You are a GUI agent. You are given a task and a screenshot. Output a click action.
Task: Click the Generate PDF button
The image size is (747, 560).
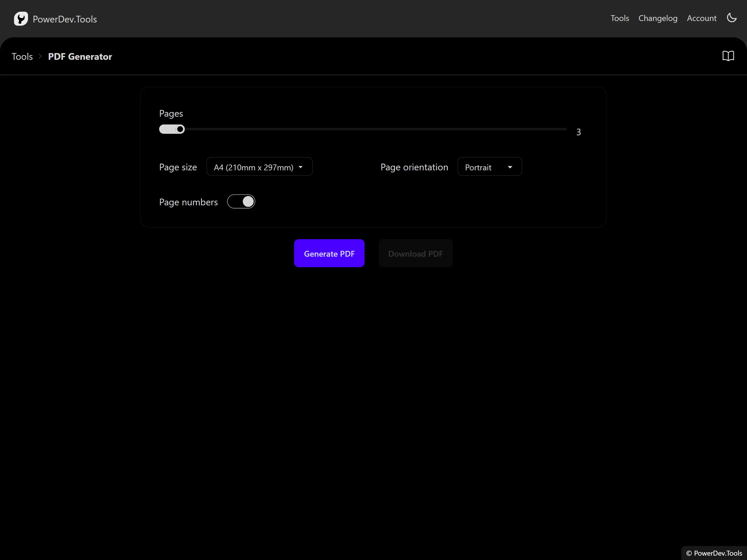329,253
